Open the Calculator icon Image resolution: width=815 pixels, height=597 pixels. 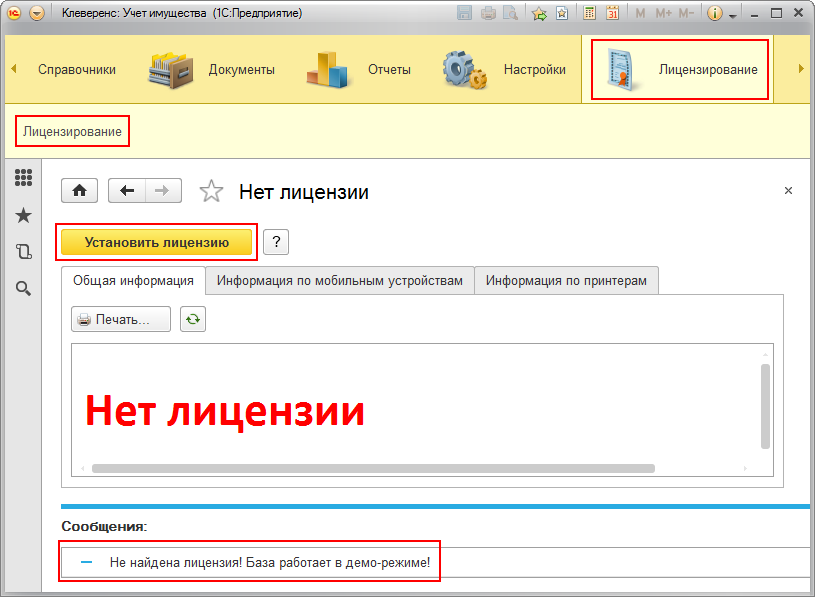(589, 13)
